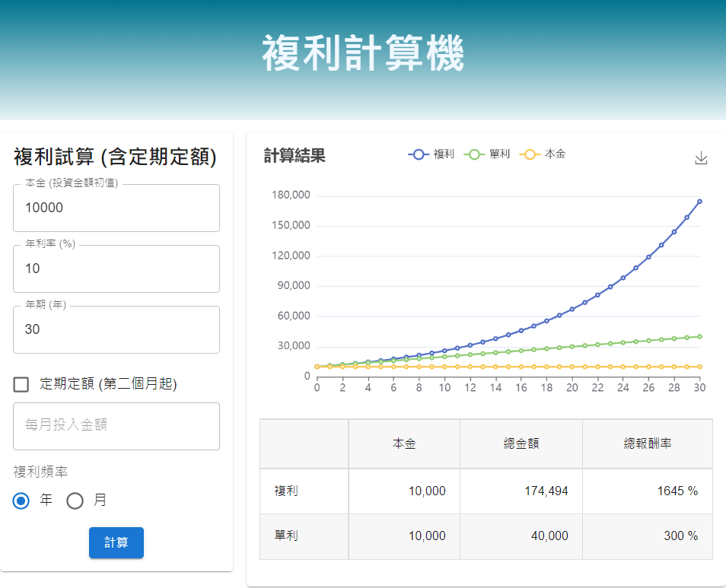Click the 複利計算機 page title
Image resolution: width=726 pixels, height=588 pixels.
(x=363, y=53)
